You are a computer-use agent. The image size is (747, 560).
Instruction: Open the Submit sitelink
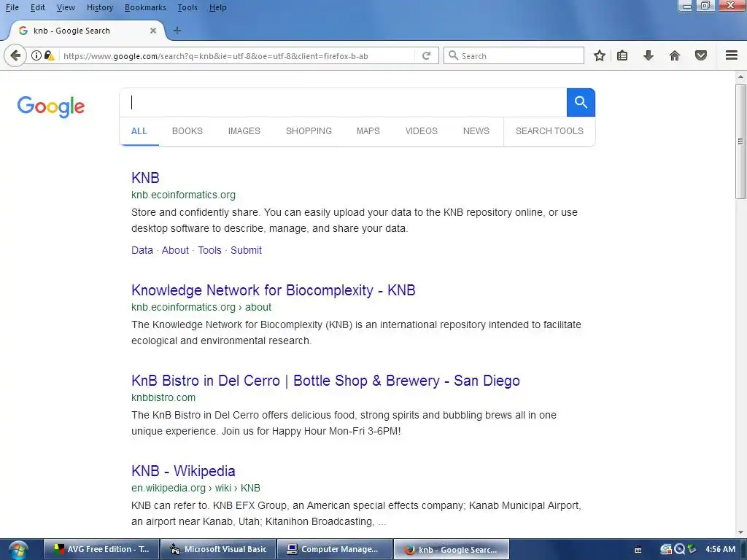point(247,250)
